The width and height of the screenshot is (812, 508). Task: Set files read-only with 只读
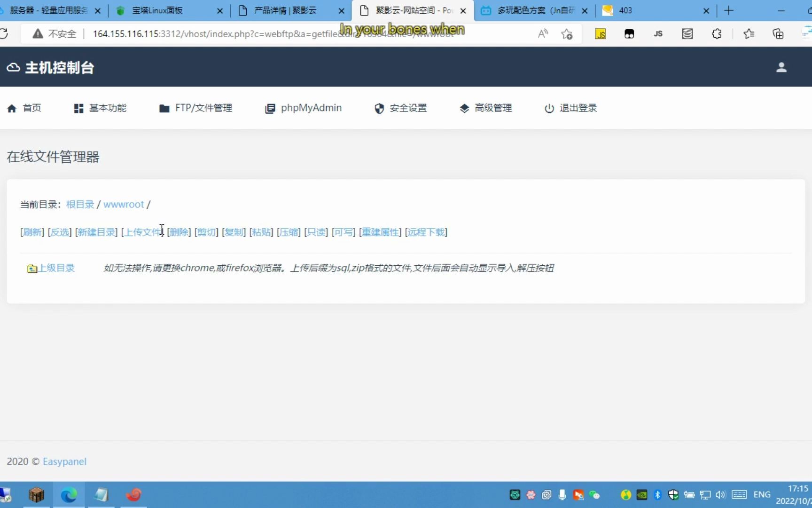tap(316, 232)
